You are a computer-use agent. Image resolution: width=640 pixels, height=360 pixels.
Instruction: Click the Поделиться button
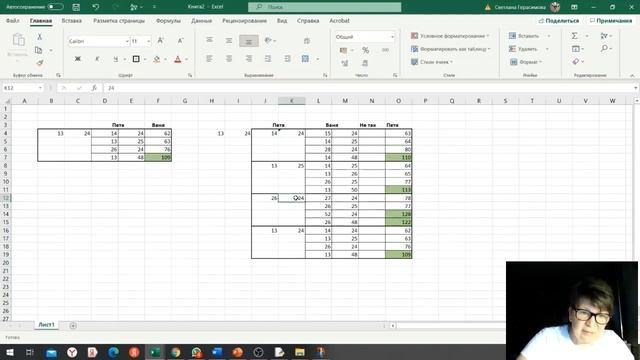coord(559,20)
